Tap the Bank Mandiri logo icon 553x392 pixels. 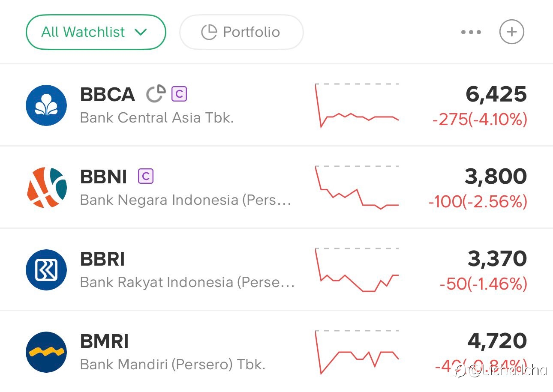(46, 352)
